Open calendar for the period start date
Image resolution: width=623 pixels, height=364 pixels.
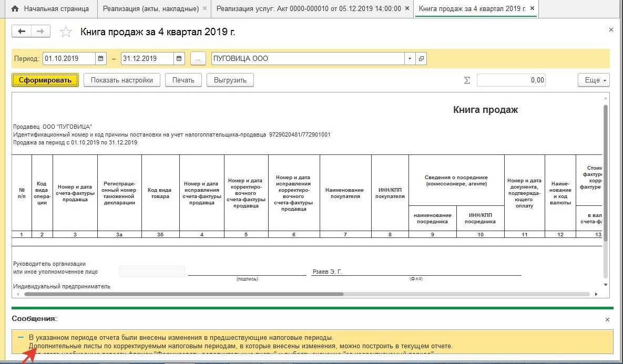point(101,59)
